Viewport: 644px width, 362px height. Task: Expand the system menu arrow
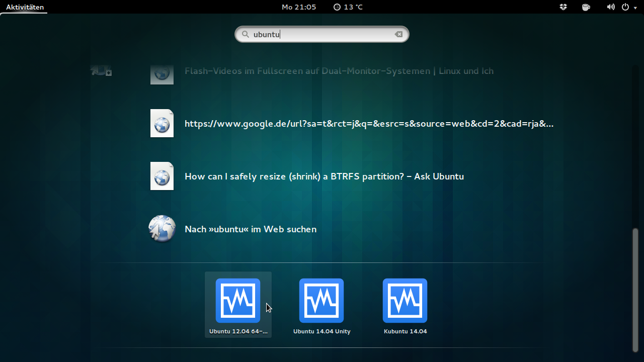[635, 8]
